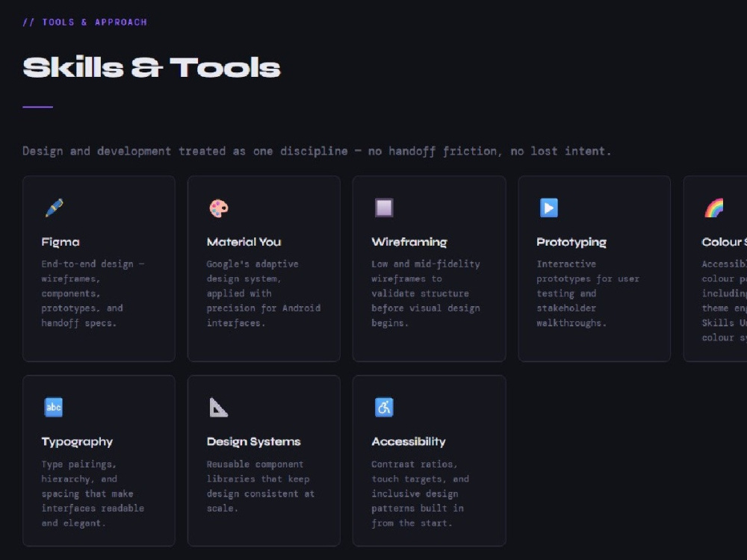Click the 'Reusable component libraries' description
Image resolution: width=747 pixels, height=560 pixels.
[x=261, y=486]
